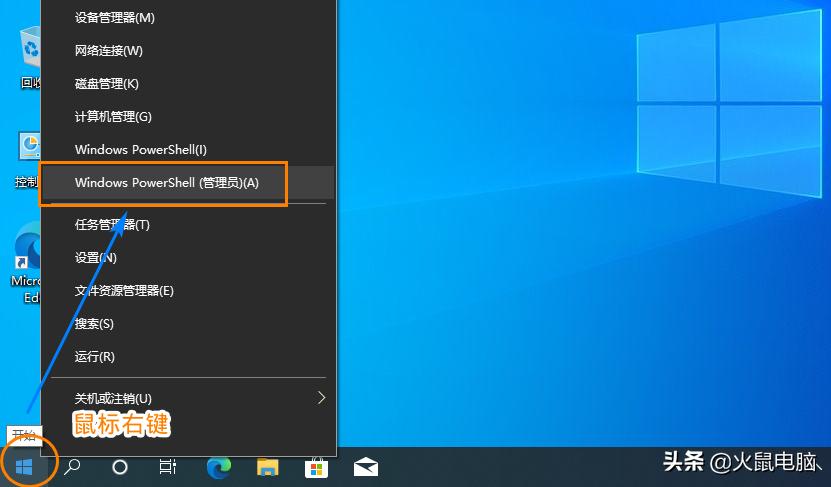Open 设置(N) menu entry
This screenshot has width=831, height=487.
point(189,258)
